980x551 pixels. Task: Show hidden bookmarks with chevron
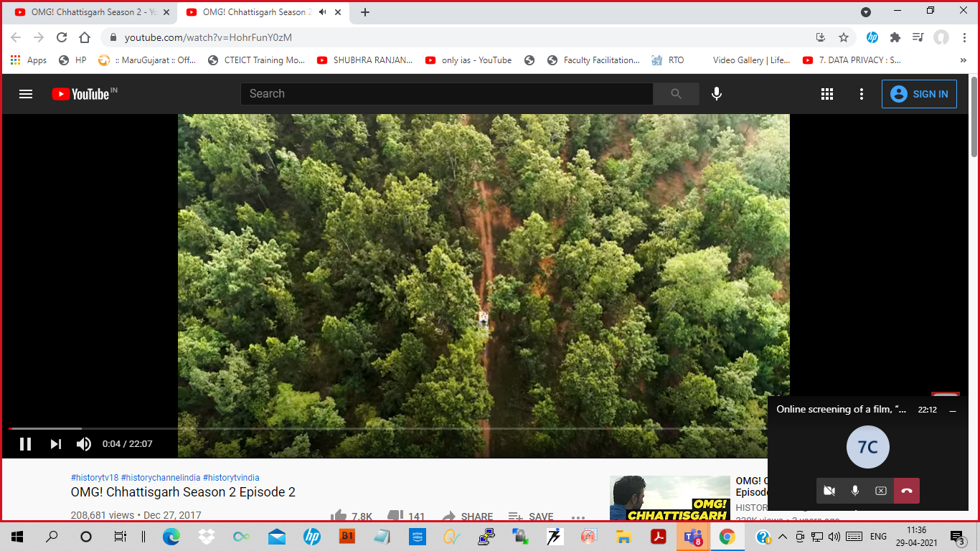[x=963, y=60]
